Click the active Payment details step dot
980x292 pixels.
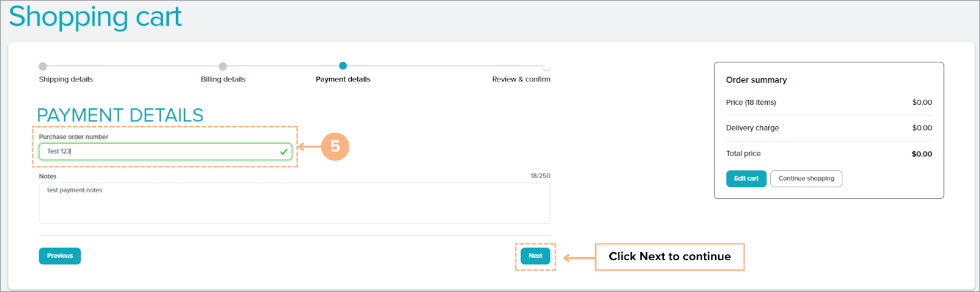(x=343, y=66)
